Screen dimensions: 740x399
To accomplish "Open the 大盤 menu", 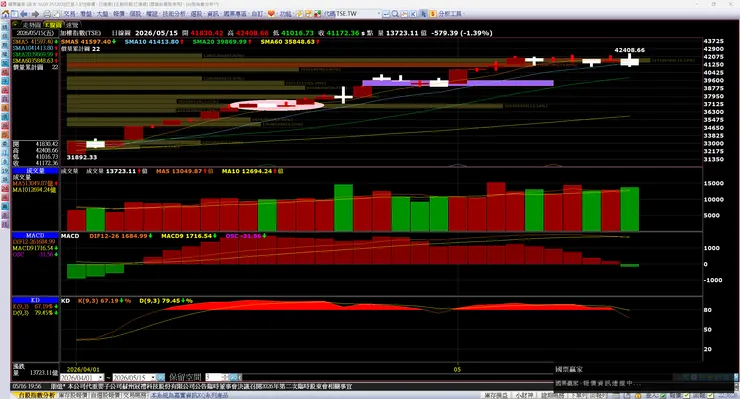I will pos(102,14).
